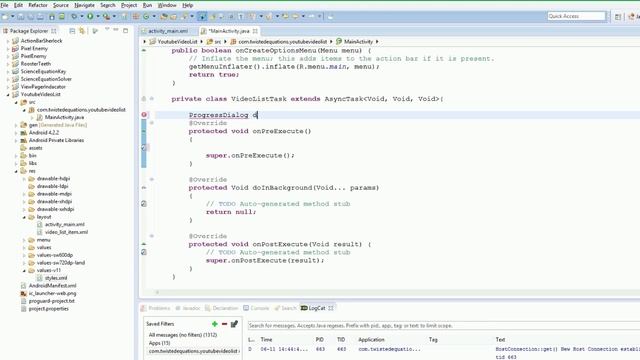
Task: Select the All messages (no filters) filter
Action: pos(183,335)
